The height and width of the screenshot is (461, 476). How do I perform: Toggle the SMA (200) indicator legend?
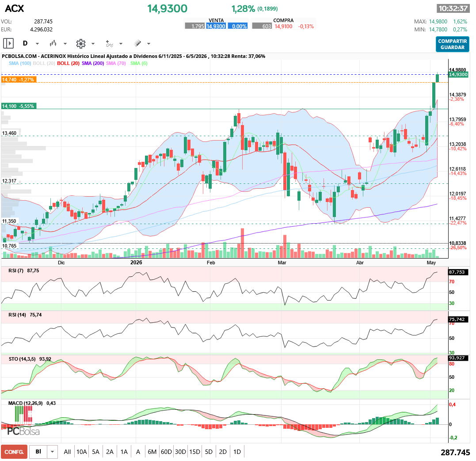click(x=92, y=63)
